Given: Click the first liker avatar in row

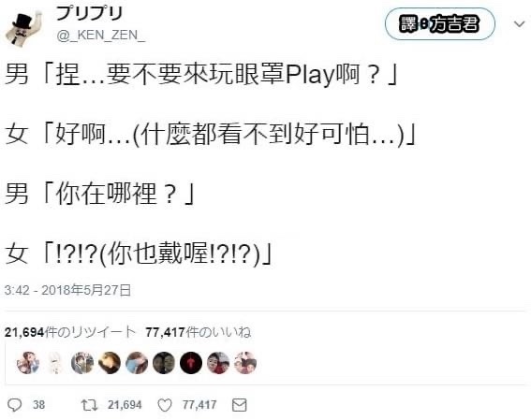Looking at the screenshot, I should point(28,363).
